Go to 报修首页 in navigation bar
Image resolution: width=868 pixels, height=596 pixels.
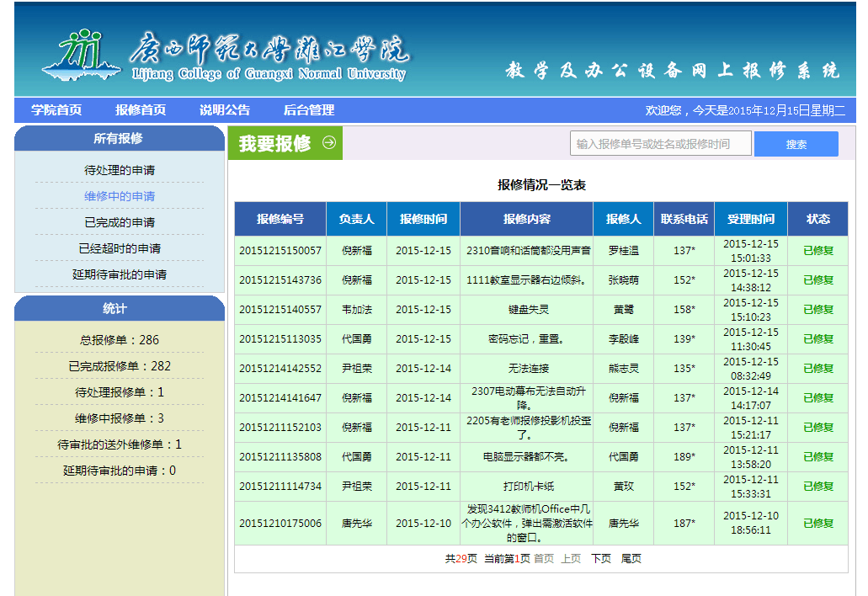point(141,110)
